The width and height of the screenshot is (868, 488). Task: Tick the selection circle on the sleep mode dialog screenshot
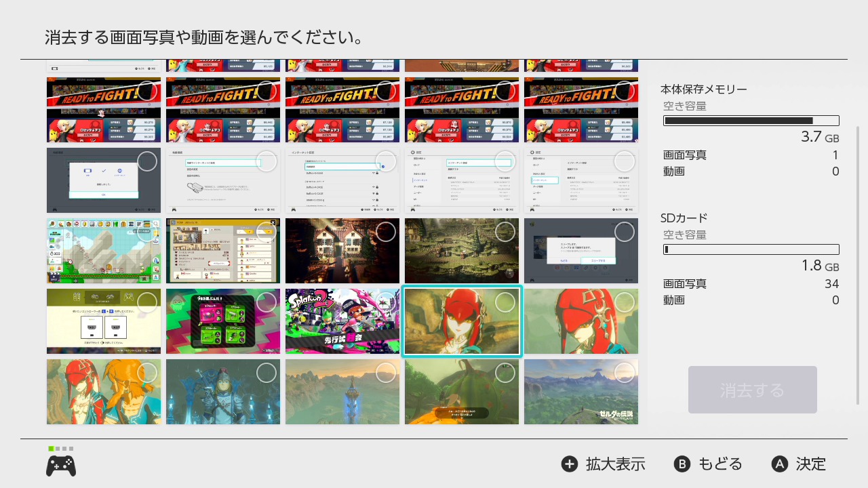625,232
